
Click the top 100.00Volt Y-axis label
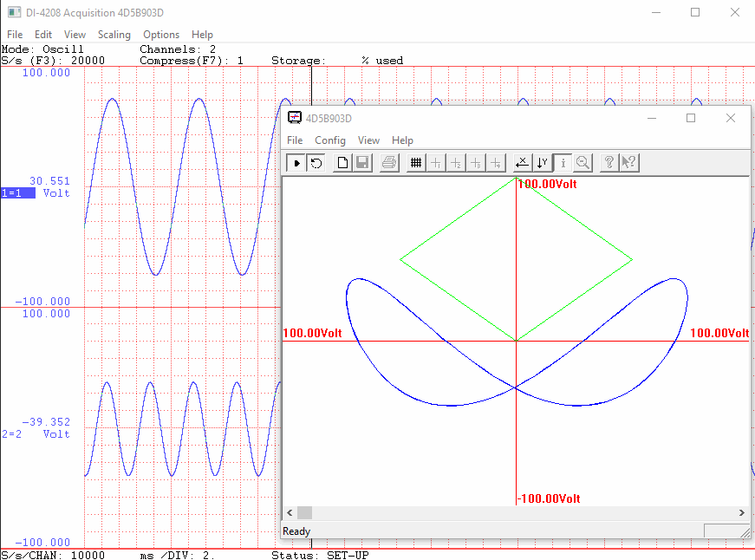pyautogui.click(x=548, y=184)
